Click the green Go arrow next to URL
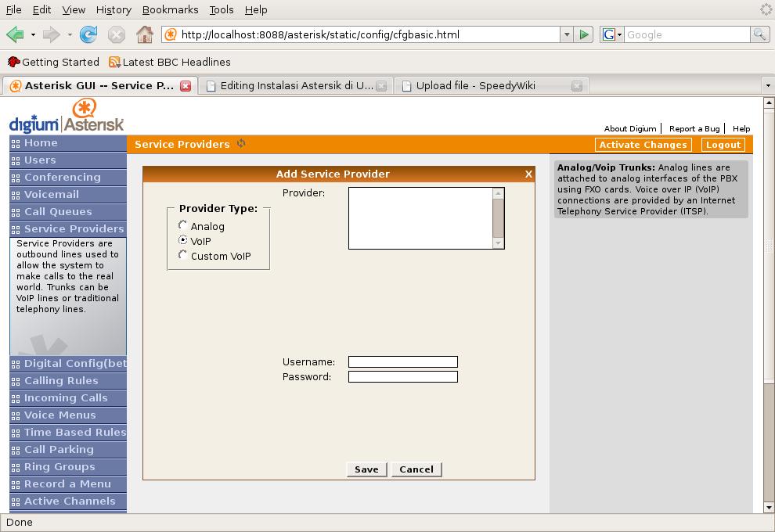Screen dimensions: 775x532 pyautogui.click(x=583, y=34)
